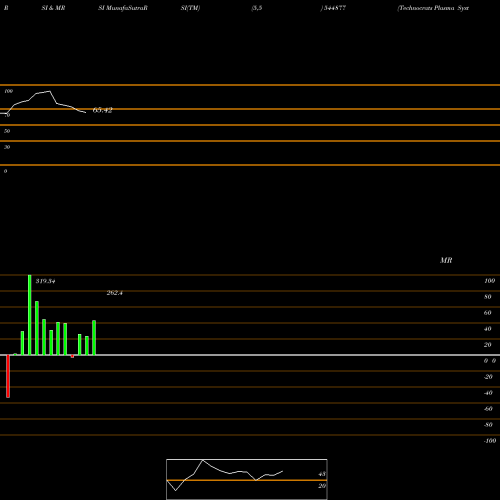Click the white RSI line peak
This screenshot has height=500, width=500.
(x=50, y=91)
